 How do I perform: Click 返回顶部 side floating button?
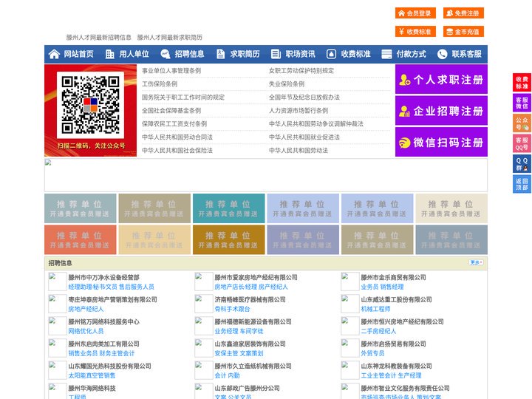tap(522, 184)
